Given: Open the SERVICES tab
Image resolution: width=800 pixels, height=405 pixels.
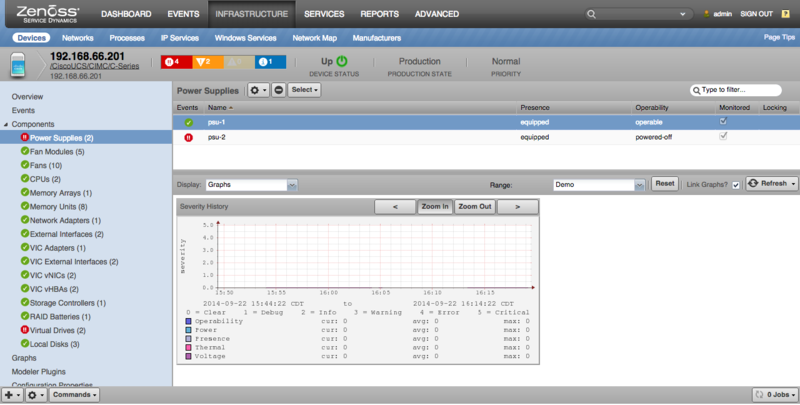Looking at the screenshot, I should (324, 14).
